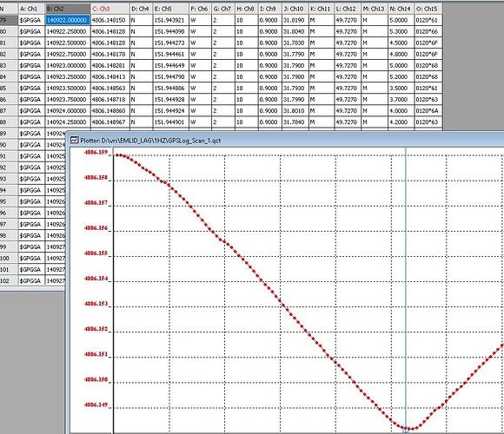
Task: Click the cursor marker at curve minimum
Action: [x=406, y=429]
